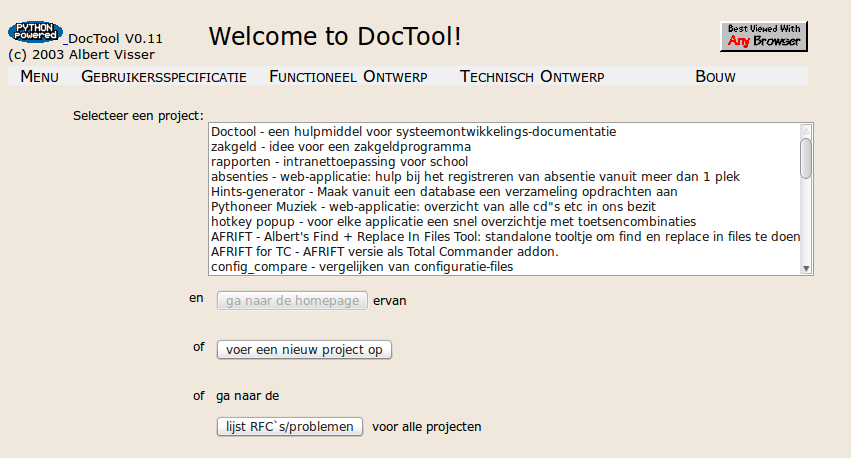Open the Menu navigation item
The height and width of the screenshot is (458, 851).
39,77
